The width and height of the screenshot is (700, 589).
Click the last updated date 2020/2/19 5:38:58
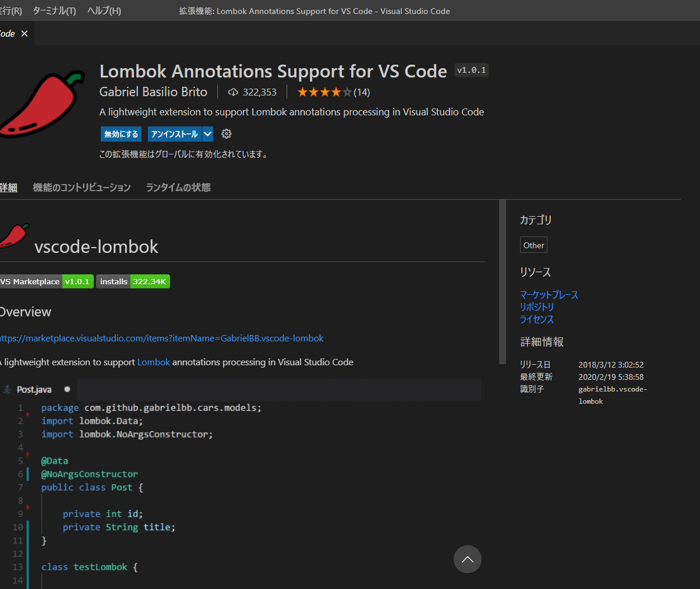pyautogui.click(x=611, y=377)
